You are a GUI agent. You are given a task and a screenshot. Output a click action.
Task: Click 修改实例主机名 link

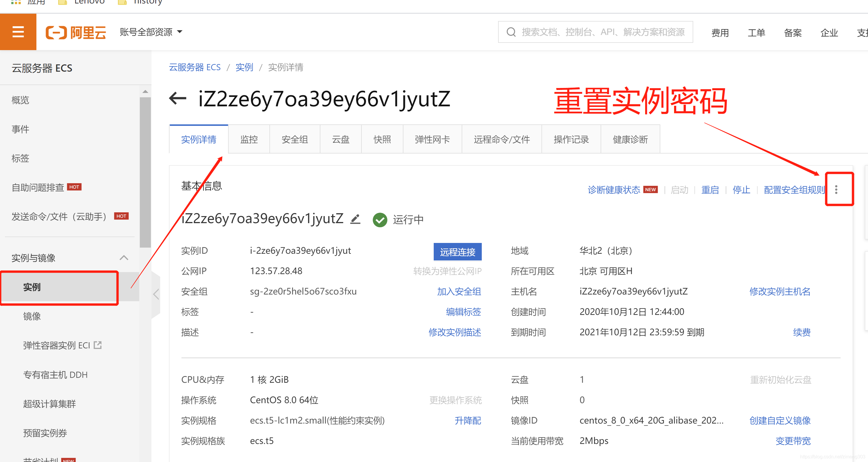[x=780, y=291]
